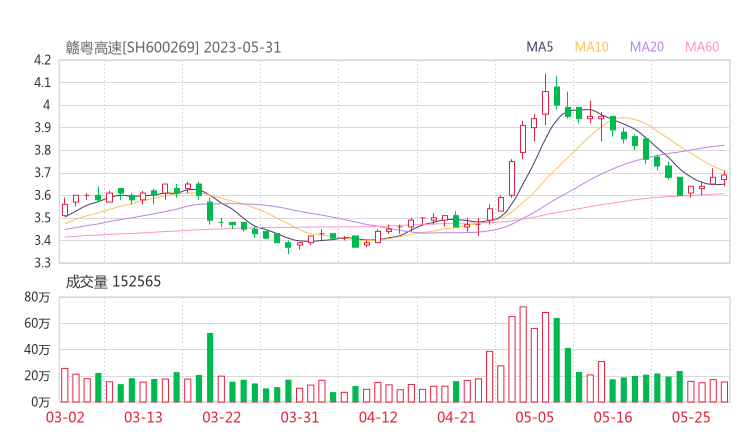The image size is (740, 440).
Task: Click the 04-12 date axis label
Action: [378, 417]
